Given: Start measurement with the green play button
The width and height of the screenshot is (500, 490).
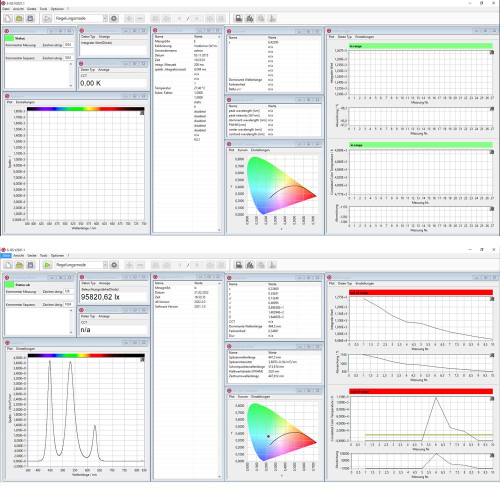Looking at the screenshot, I should [x=47, y=265].
